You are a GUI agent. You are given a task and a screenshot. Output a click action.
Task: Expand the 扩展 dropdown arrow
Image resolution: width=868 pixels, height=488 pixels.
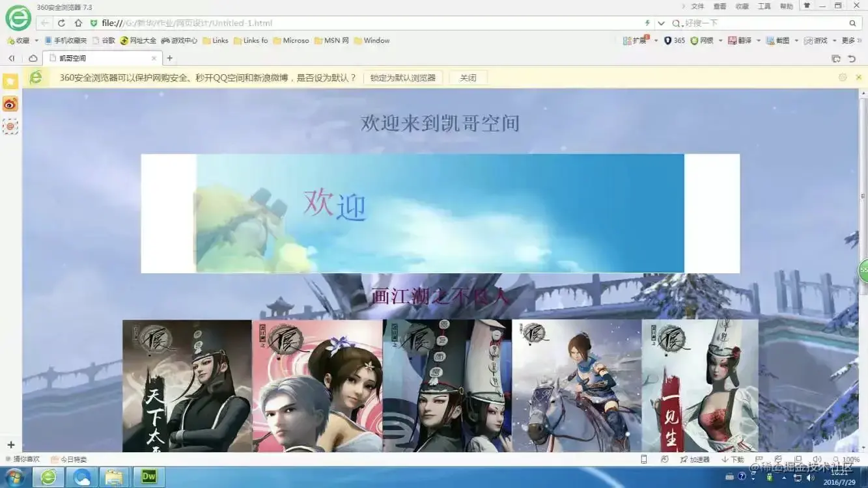pos(656,40)
